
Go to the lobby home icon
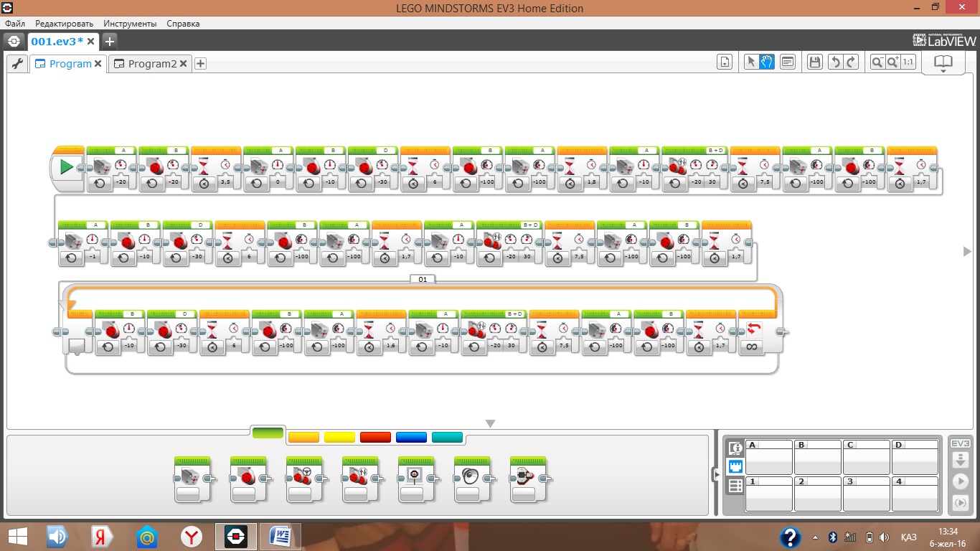click(x=14, y=41)
